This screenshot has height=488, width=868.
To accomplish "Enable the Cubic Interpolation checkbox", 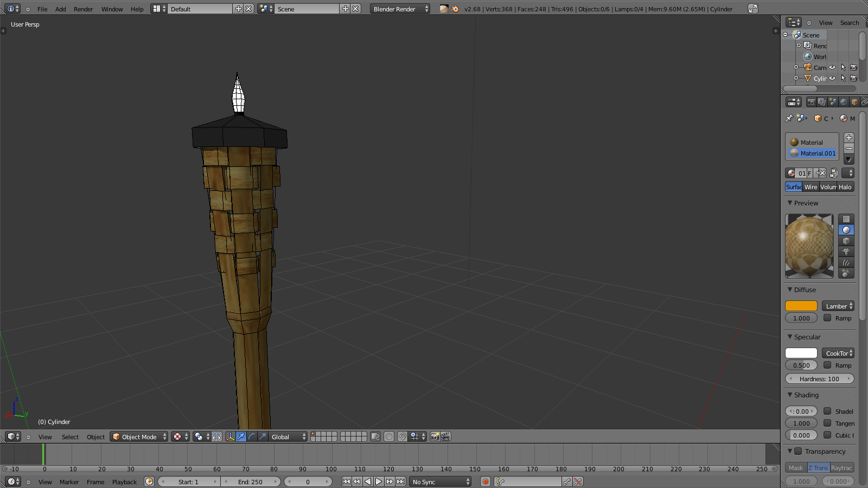I will click(827, 435).
